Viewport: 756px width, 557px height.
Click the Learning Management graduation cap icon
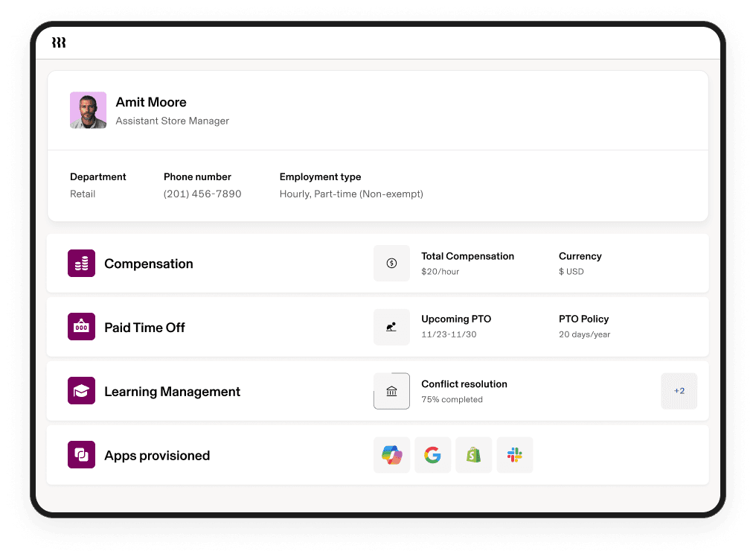[x=81, y=391]
